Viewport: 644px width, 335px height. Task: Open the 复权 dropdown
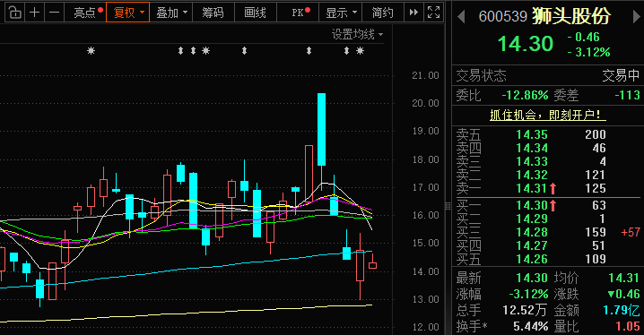(x=127, y=13)
